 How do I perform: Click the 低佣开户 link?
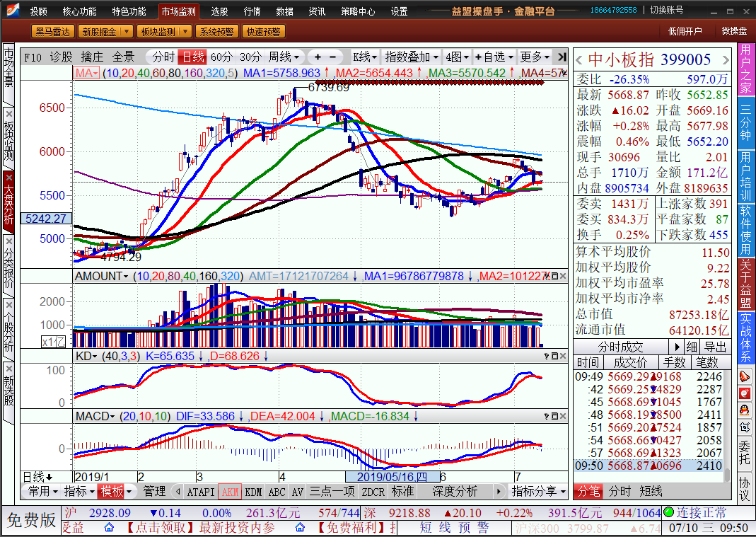pyautogui.click(x=685, y=31)
